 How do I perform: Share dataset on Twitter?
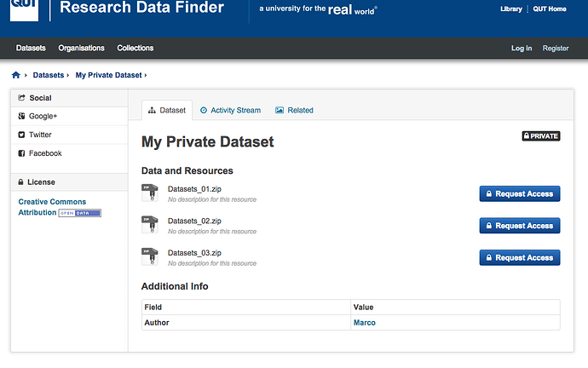39,135
